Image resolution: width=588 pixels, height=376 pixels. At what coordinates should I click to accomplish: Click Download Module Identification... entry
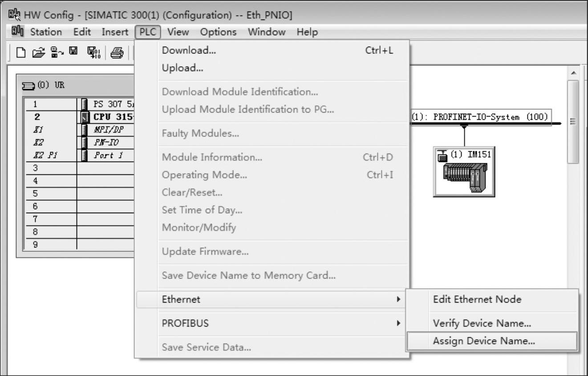(x=272, y=92)
